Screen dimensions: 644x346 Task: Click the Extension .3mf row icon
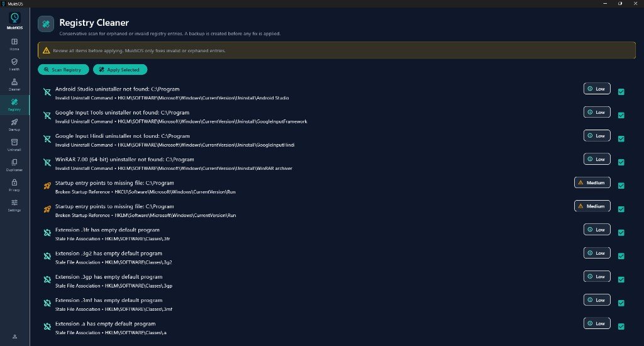coord(47,303)
